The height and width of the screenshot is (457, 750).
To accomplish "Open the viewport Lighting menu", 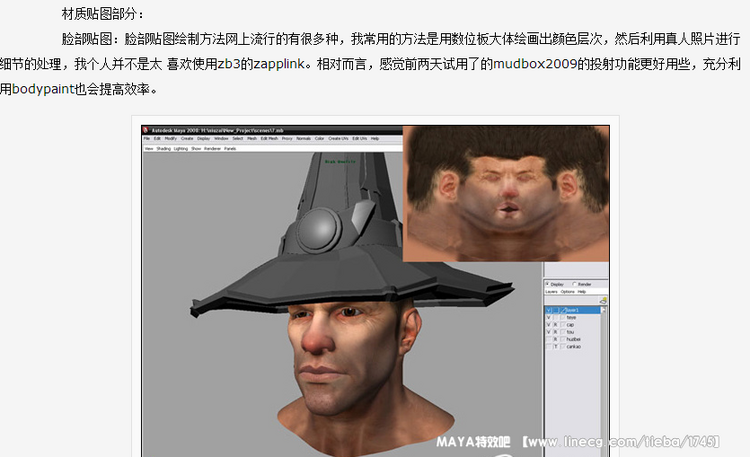I will [181, 149].
